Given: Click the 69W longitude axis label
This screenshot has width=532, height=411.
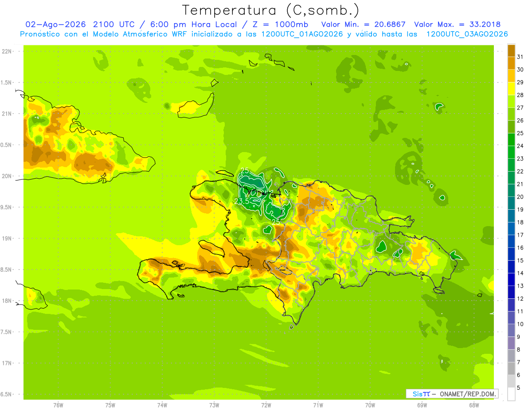Looking at the screenshot, I should click(x=422, y=405).
